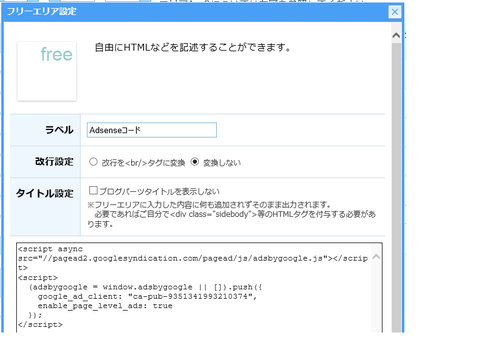This screenshot has width=480, height=360.
Task: Click the 改行設定 row heading
Action: [x=54, y=162]
